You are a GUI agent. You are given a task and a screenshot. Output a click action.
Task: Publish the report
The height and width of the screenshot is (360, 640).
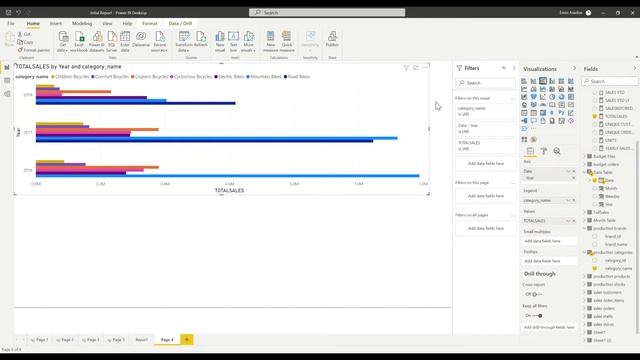click(x=332, y=39)
